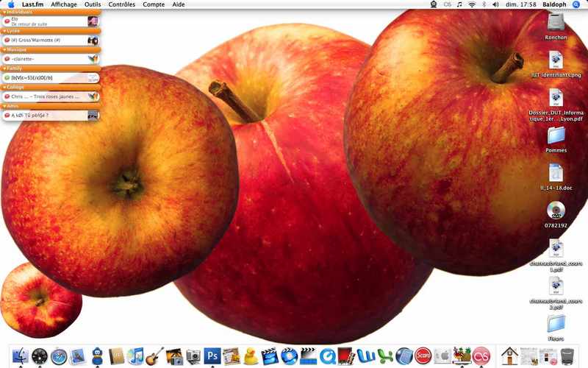Open Finder from the Dock

(x=21, y=356)
